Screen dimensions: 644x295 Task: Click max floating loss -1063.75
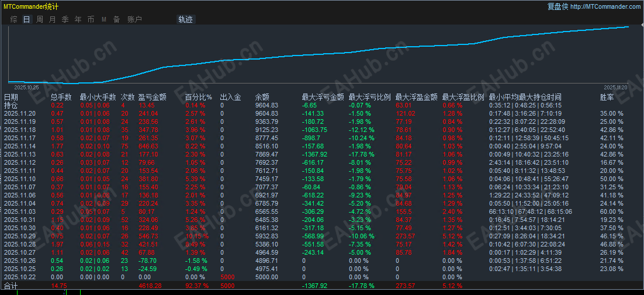(315, 130)
